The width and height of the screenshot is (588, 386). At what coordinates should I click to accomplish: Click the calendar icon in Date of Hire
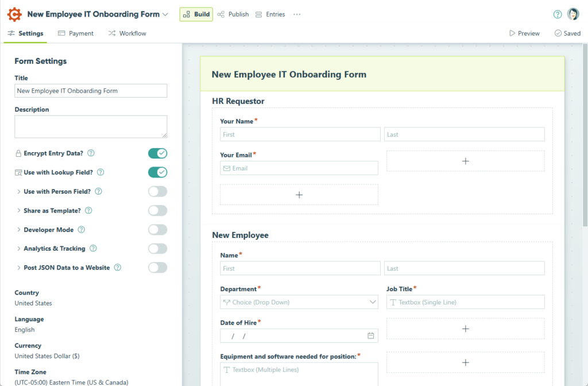(370, 335)
